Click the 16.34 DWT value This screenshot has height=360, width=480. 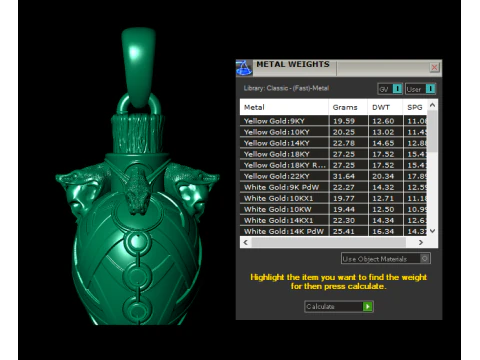[x=383, y=231]
